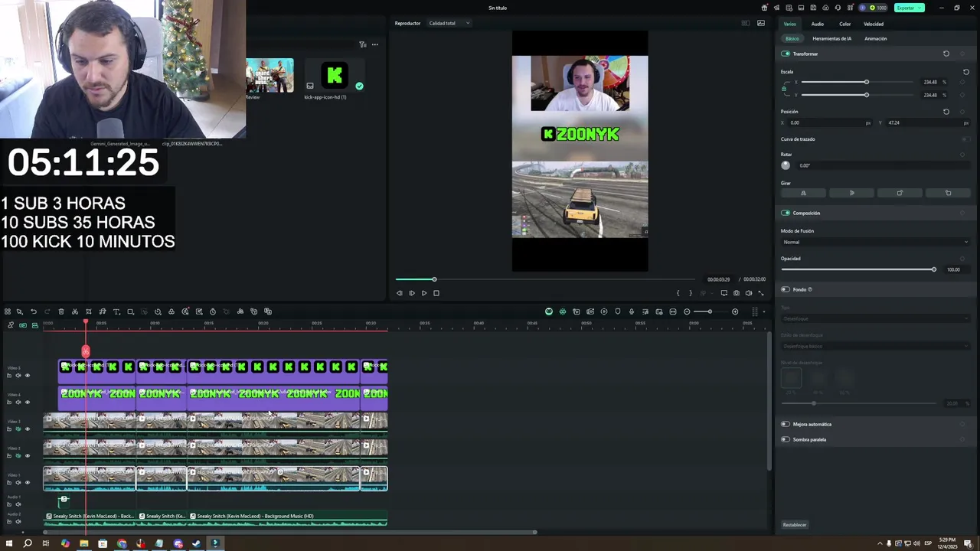This screenshot has width=980, height=551.
Task: Select the Básico subtab
Action: point(792,38)
